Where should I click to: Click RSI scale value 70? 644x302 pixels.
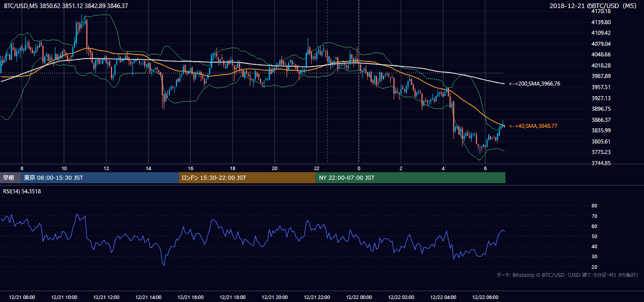pos(594,216)
